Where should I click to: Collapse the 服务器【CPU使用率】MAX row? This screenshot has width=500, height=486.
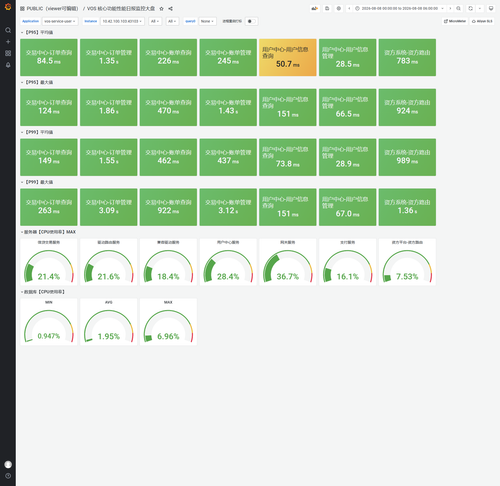click(x=48, y=232)
